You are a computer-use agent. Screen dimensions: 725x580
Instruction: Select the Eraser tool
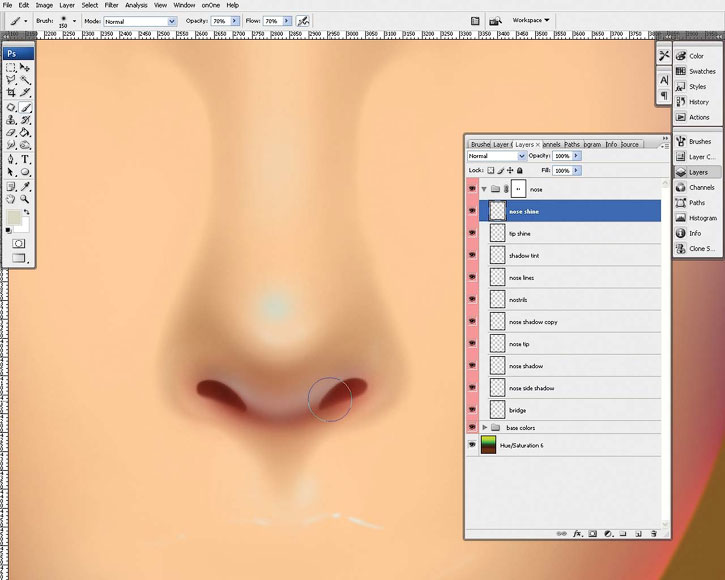pyautogui.click(x=11, y=132)
